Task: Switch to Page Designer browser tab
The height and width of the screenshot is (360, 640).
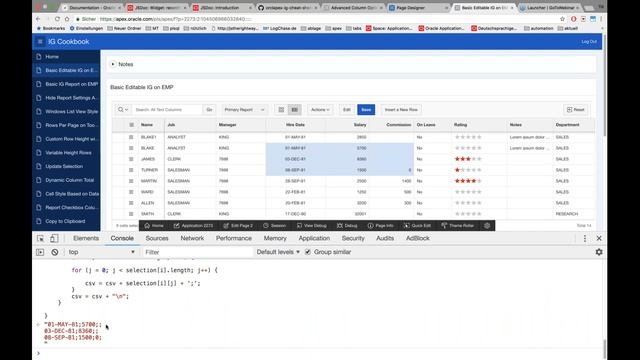Action: point(419,8)
